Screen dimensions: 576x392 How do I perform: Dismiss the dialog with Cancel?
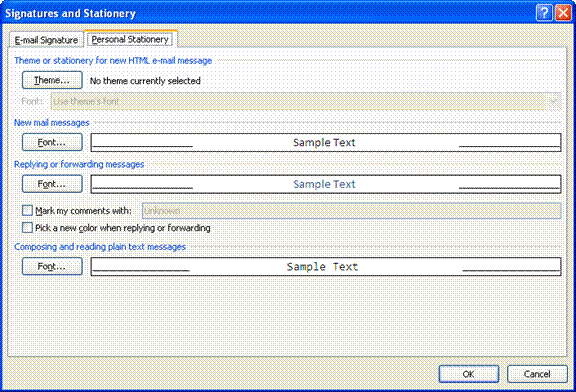pos(537,374)
